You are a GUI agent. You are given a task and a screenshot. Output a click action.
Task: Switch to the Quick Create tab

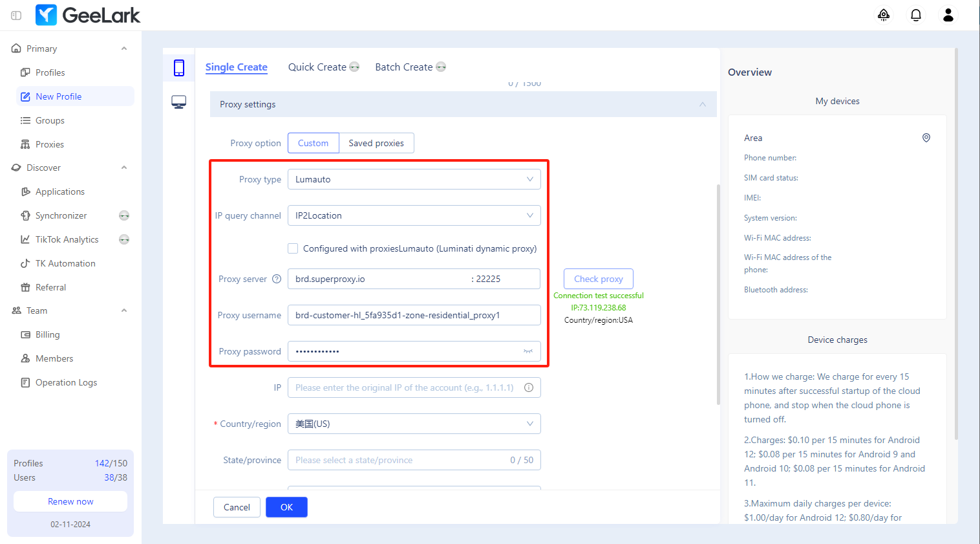317,67
